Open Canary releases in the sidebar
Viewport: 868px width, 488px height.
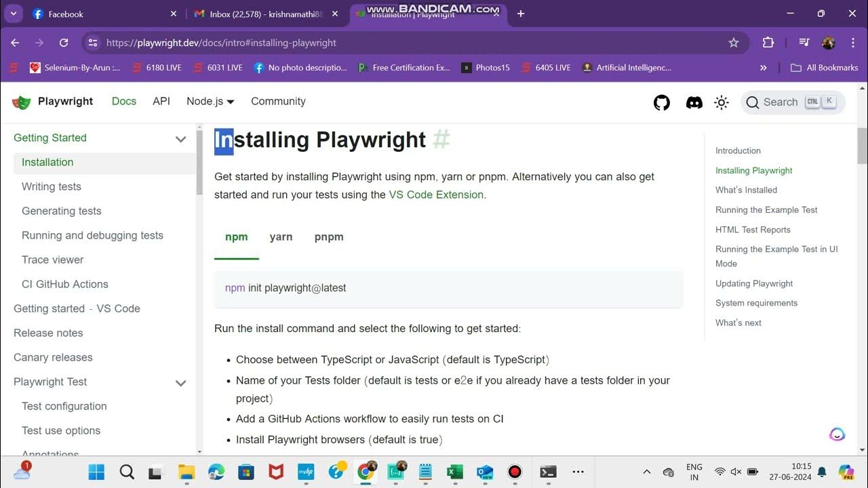[x=53, y=357]
